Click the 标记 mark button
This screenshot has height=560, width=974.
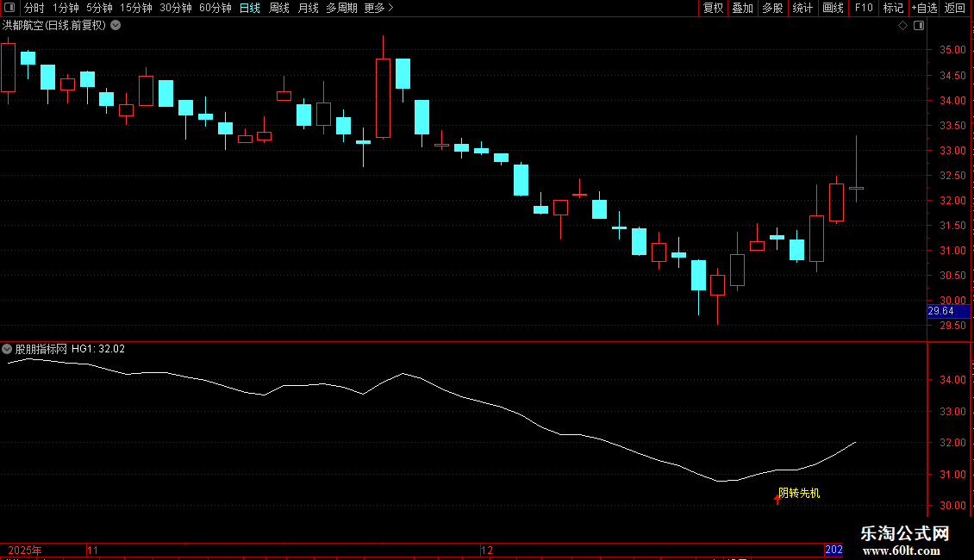tap(893, 8)
